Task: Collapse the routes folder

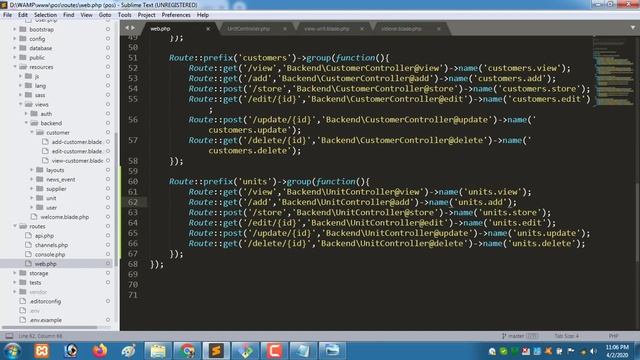Action: pyautogui.click(x=15, y=226)
